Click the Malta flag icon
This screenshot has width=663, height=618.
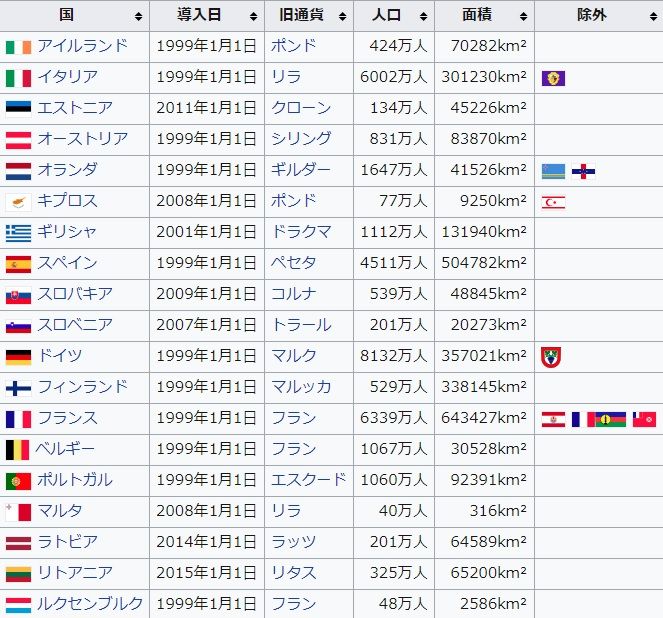point(18,512)
